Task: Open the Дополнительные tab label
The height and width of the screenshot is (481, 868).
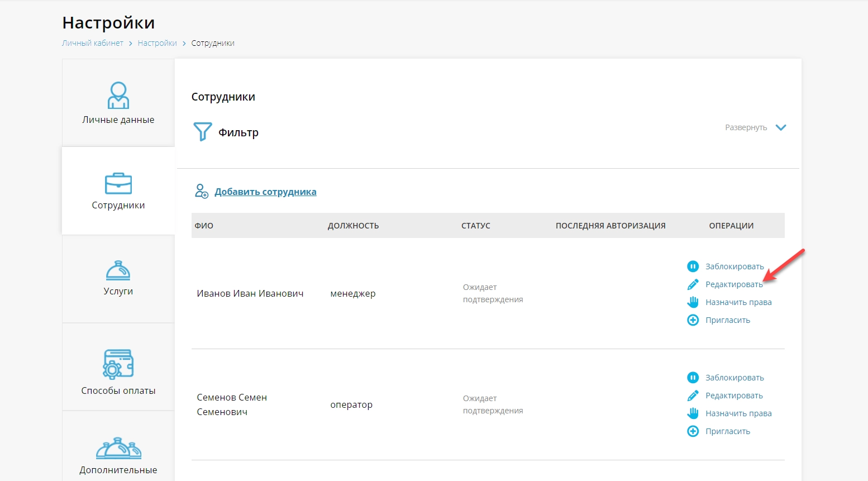Action: (118, 470)
